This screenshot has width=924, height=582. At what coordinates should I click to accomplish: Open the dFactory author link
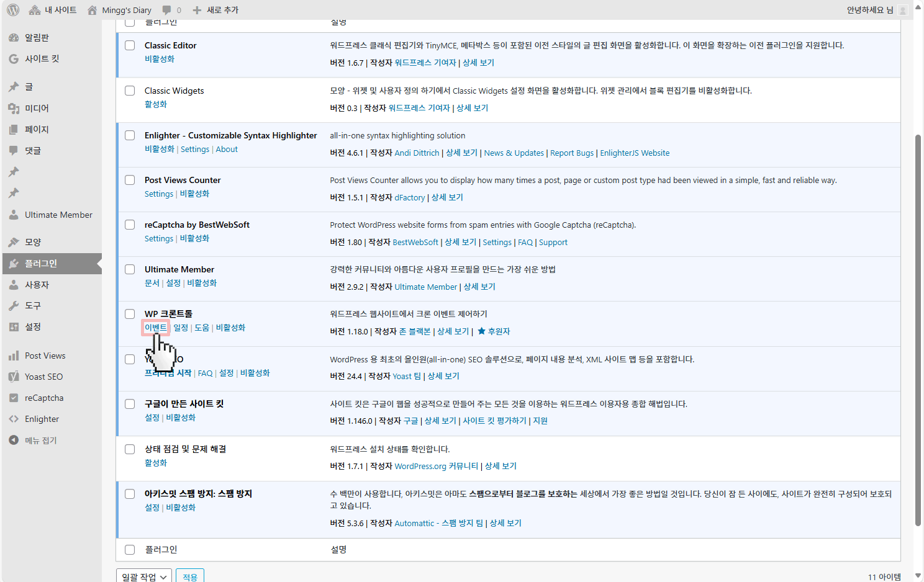(x=410, y=197)
